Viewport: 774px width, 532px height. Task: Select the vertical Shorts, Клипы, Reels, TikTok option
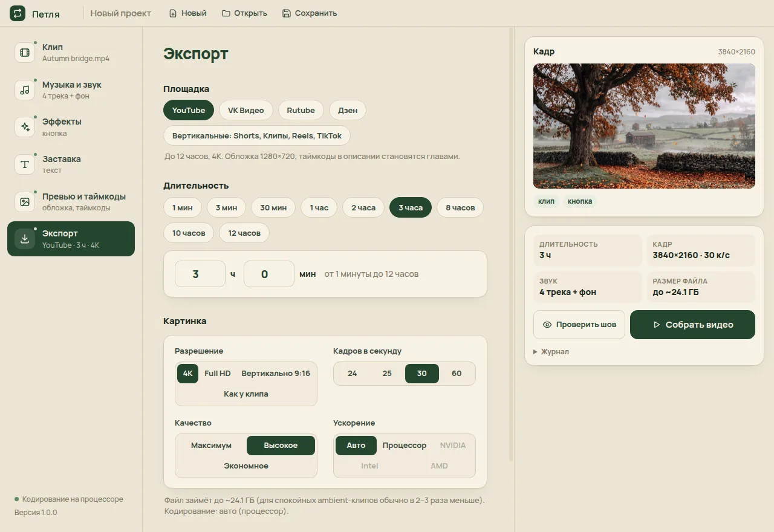tap(257, 135)
